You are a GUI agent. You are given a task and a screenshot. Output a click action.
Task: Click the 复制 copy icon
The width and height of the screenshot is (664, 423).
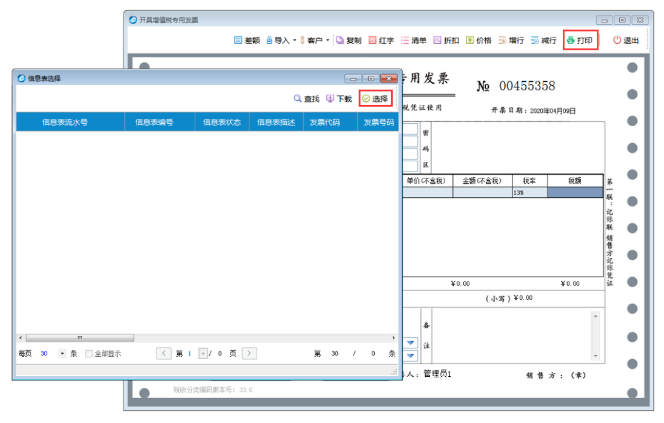point(348,41)
